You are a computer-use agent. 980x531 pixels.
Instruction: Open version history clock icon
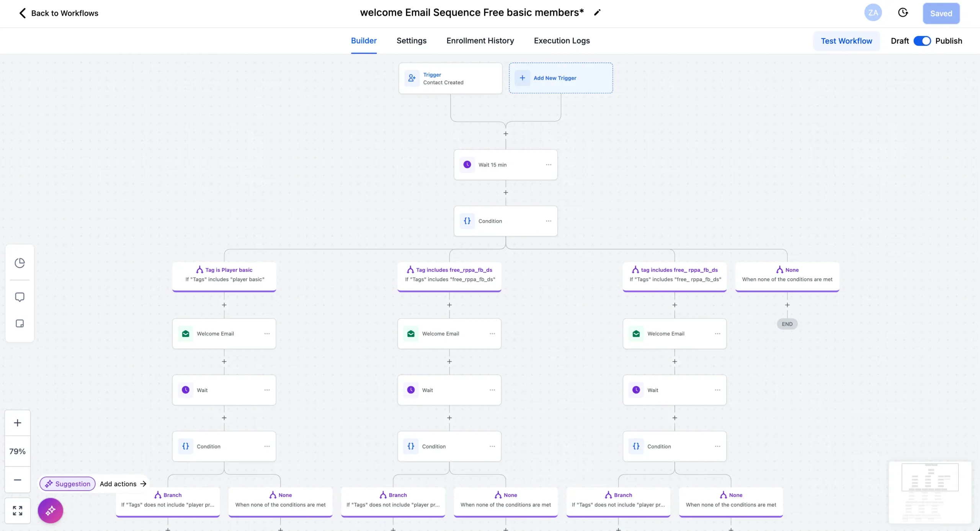point(903,13)
